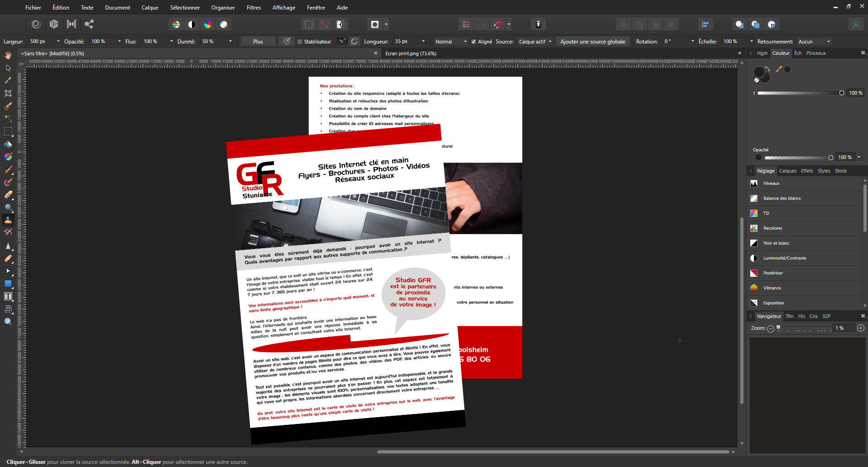Screen dimensions: 868x467
Task: Select the Gradient tool
Action: pyautogui.click(x=8, y=157)
